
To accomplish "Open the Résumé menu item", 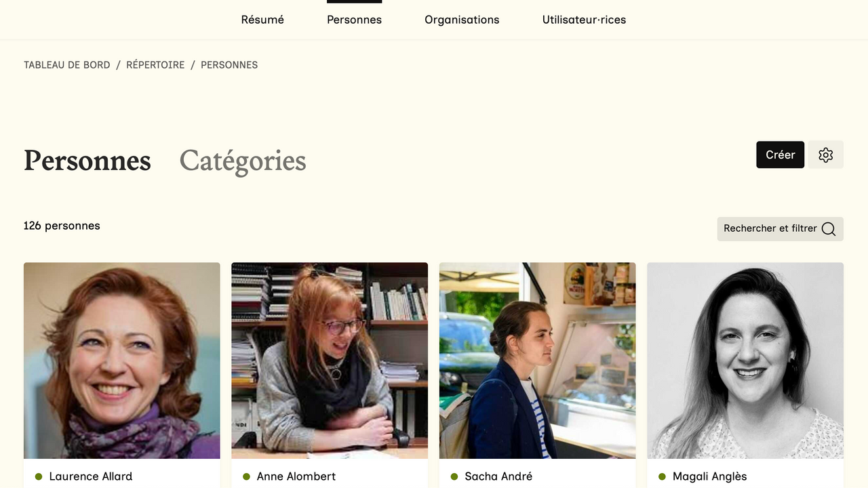I will pyautogui.click(x=262, y=20).
